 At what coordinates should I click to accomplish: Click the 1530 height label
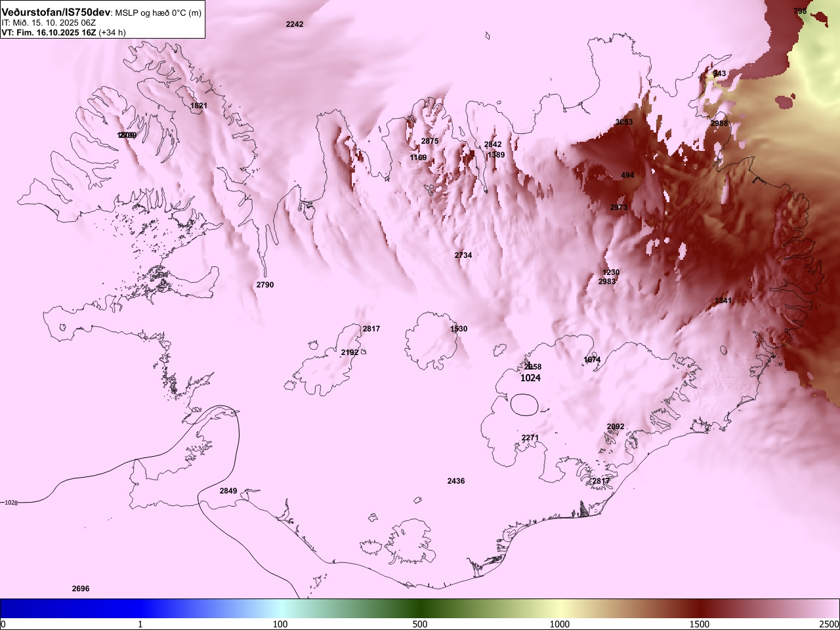[x=459, y=329]
